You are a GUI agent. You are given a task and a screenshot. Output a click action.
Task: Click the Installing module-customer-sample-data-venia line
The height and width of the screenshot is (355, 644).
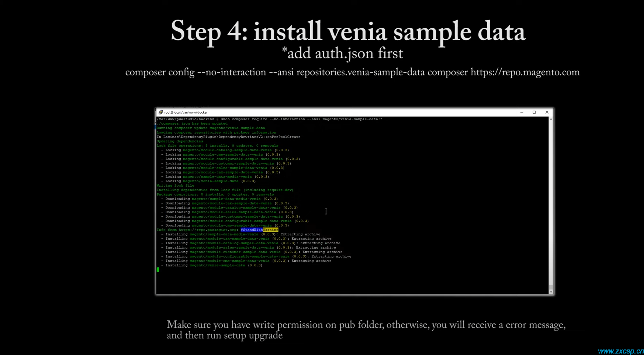252,252
